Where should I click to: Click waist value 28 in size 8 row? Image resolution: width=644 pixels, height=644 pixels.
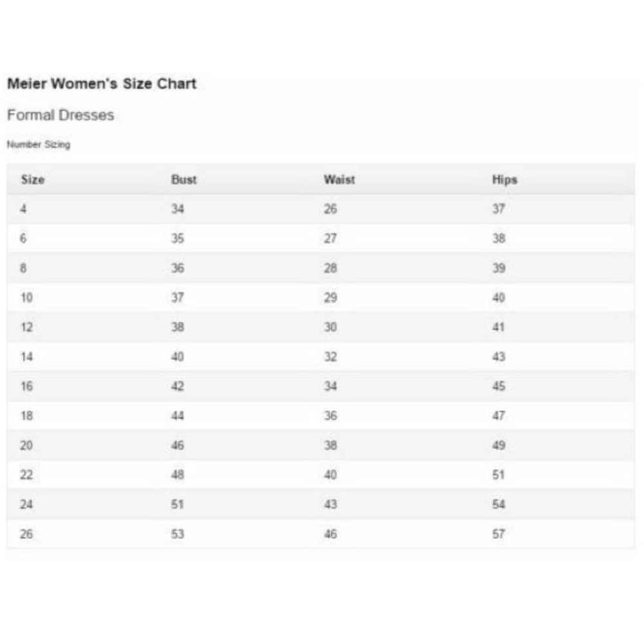tap(330, 269)
